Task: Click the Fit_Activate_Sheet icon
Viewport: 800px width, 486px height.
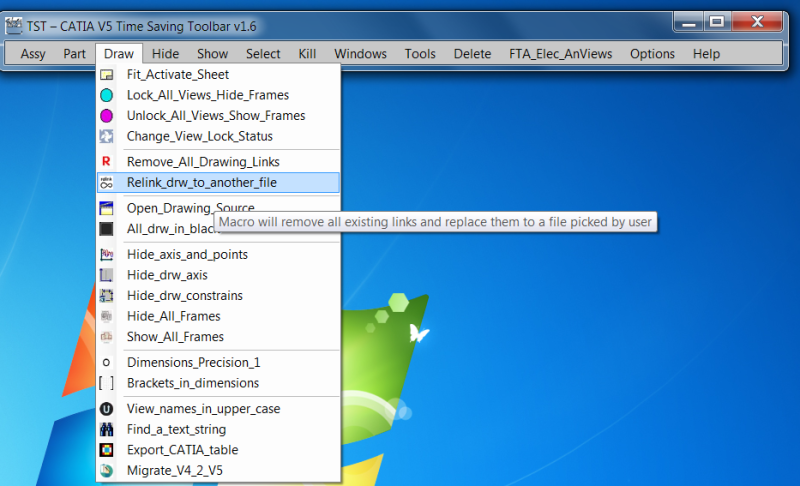Action: (107, 75)
